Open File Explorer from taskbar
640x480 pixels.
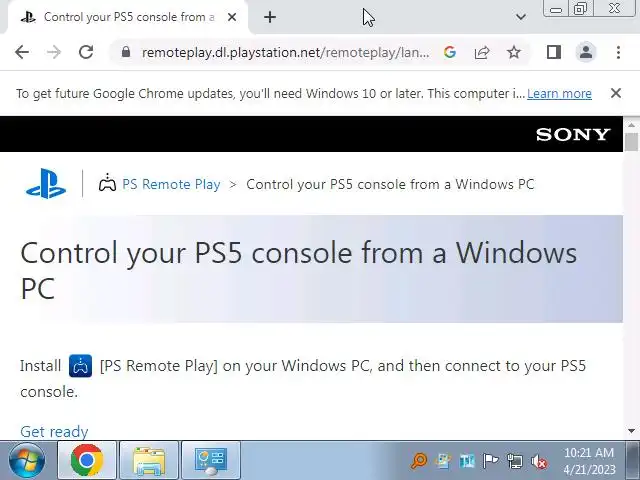click(x=149, y=460)
